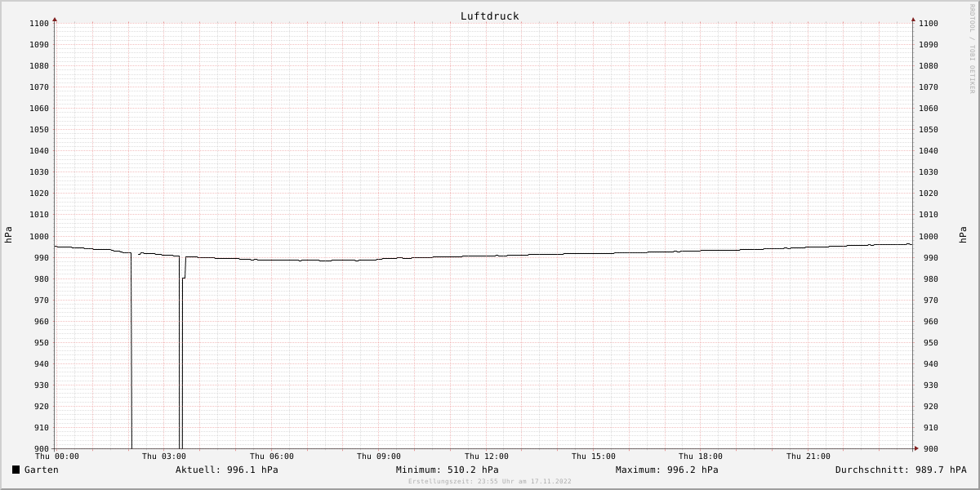Click the "1100" label on the left axis

(39, 24)
